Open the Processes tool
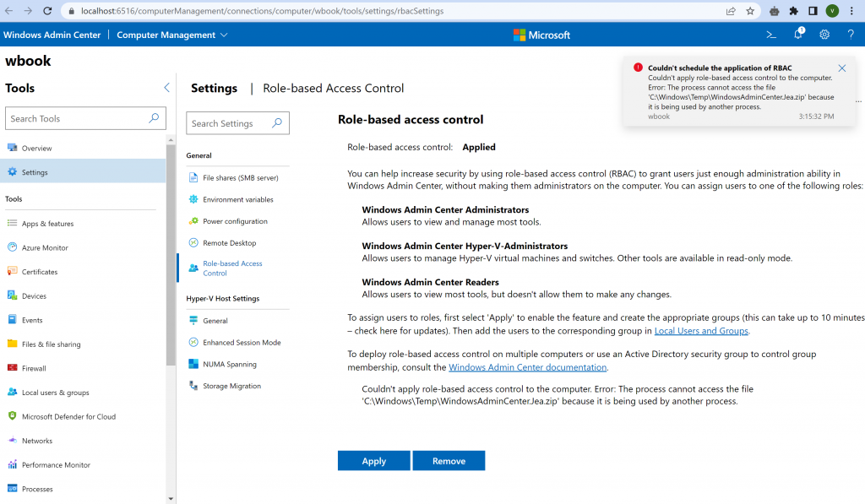 [83, 489]
